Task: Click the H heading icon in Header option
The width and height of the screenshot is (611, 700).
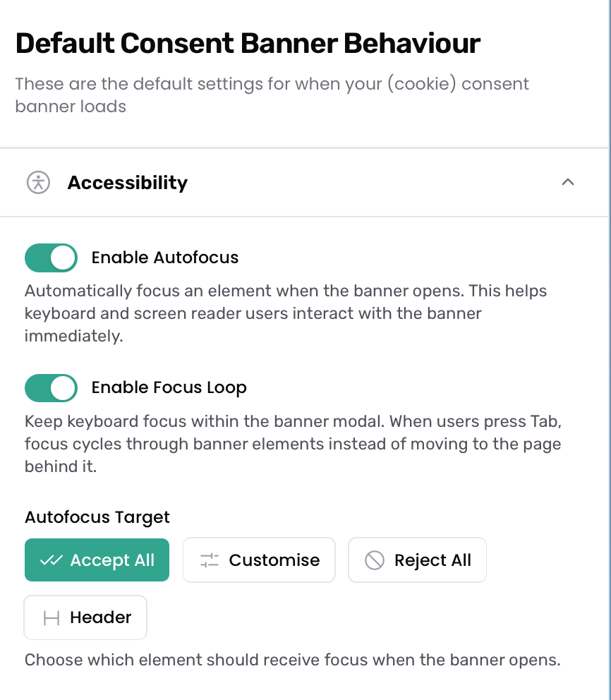Action: pyautogui.click(x=52, y=618)
